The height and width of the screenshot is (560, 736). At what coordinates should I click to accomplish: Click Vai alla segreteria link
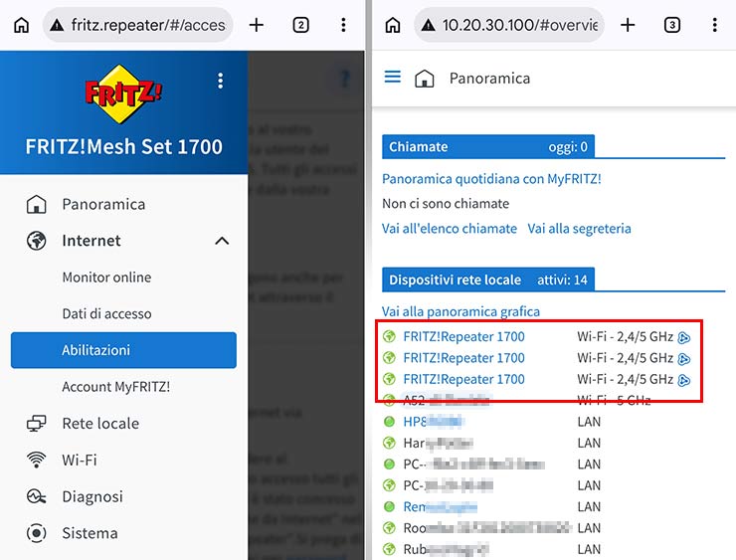[x=579, y=228]
